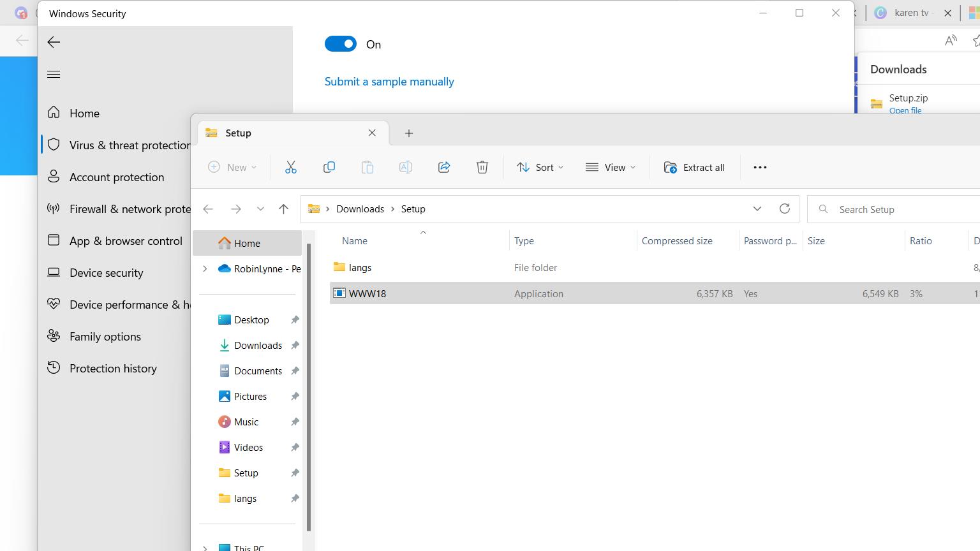Open Protection history in sidebar

coord(113,369)
